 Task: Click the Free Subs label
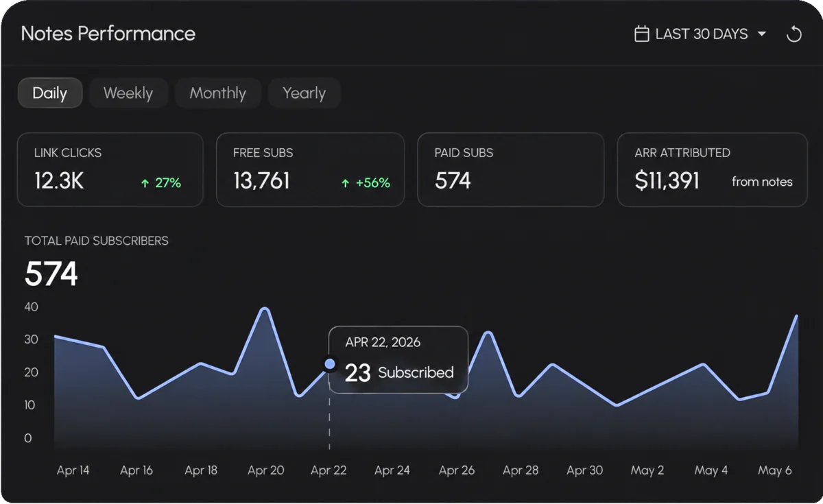click(x=263, y=153)
